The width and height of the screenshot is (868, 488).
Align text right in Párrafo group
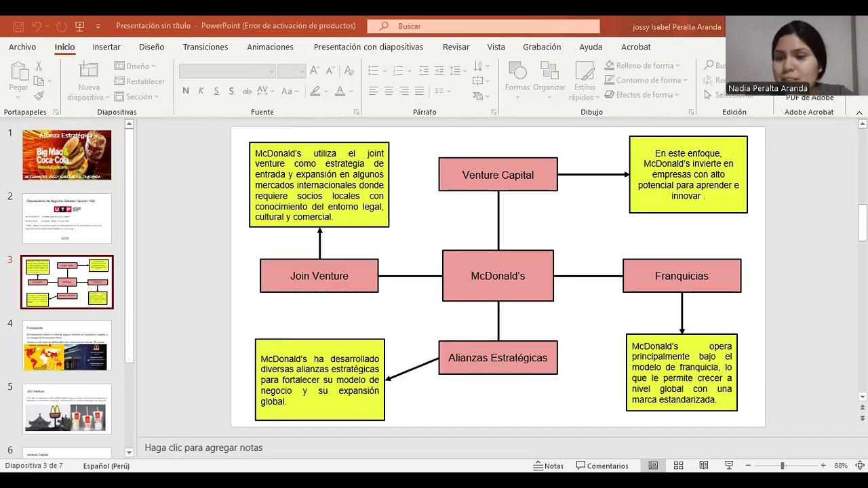[x=404, y=91]
